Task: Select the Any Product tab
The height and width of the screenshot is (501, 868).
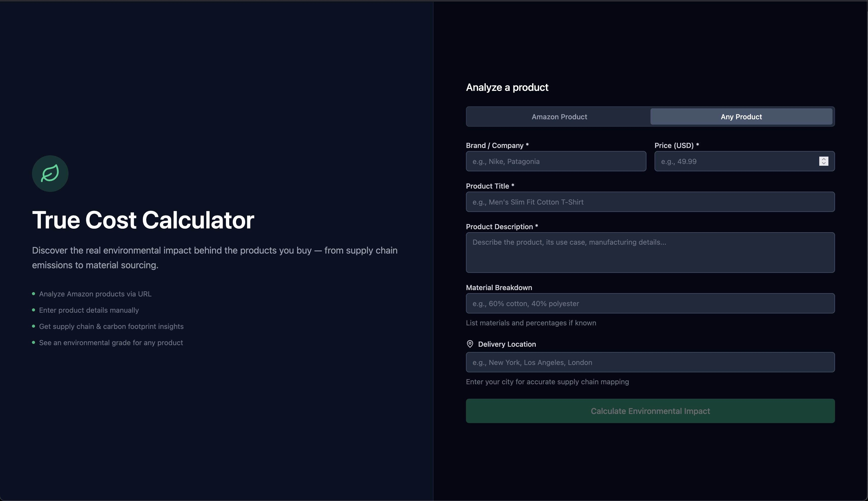Action: coord(741,117)
